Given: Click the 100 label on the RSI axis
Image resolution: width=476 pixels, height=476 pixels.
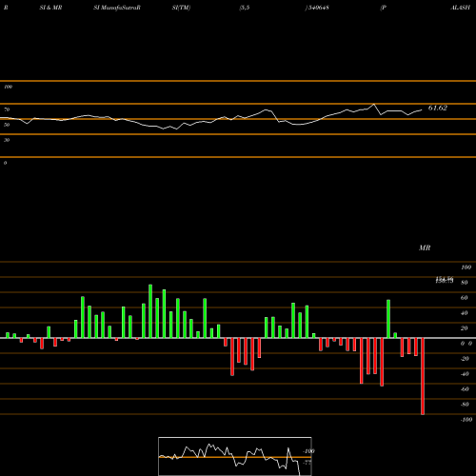Looking at the screenshot, I should pyautogui.click(x=8, y=87).
